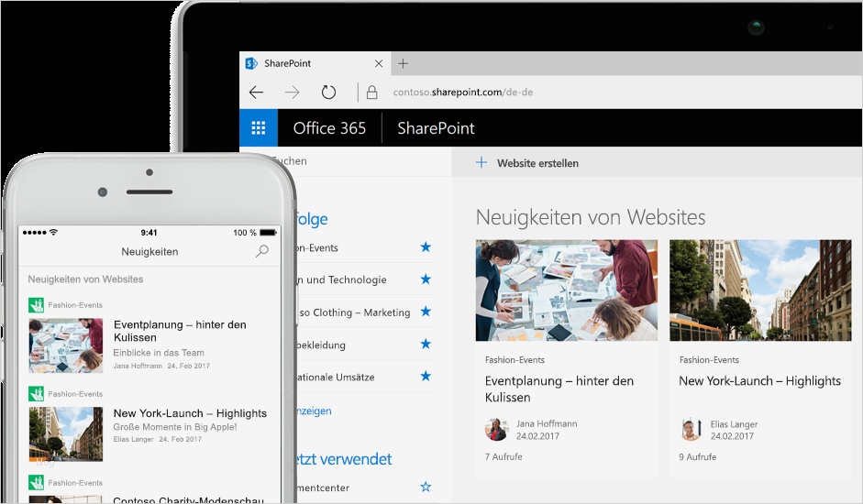Open desktop article 'New York-Launch – Highlights'
Screen dimensions: 863x504
pyautogui.click(x=759, y=381)
